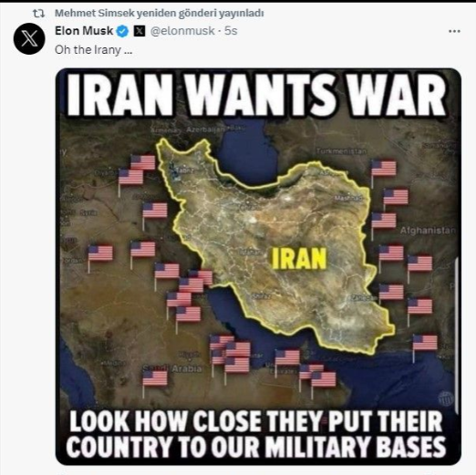Click the Saudi Arabia label on the map

172,368
